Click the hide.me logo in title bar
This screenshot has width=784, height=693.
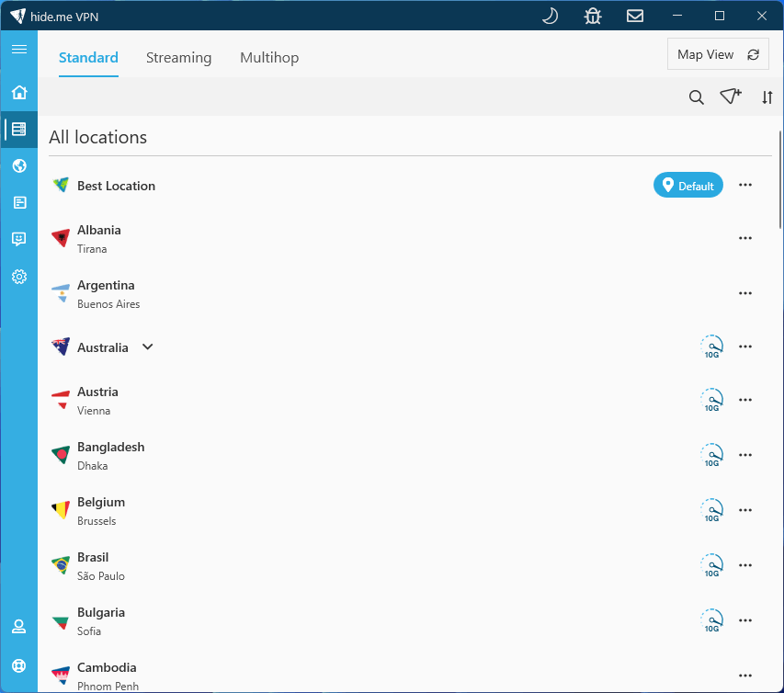coord(18,16)
